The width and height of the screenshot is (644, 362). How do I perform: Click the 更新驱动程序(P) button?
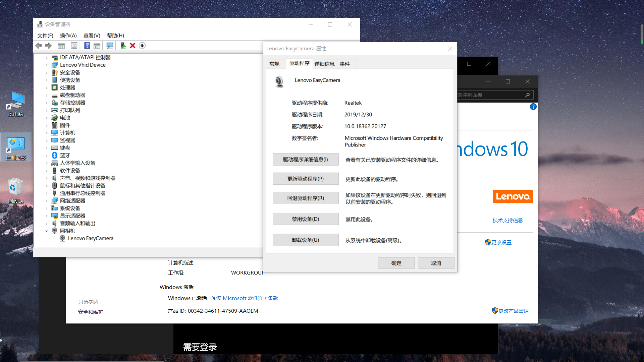click(305, 179)
